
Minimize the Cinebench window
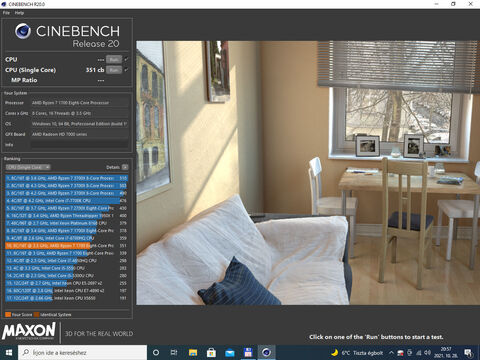[436, 4]
